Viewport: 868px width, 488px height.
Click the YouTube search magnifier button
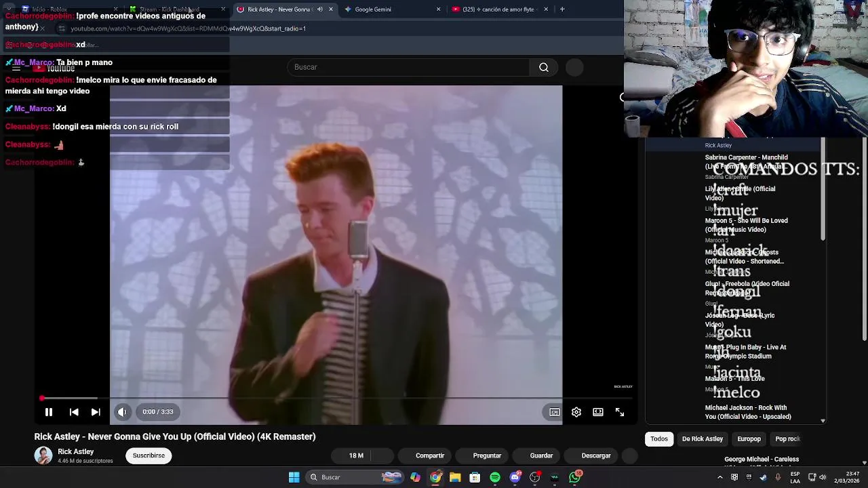click(544, 67)
